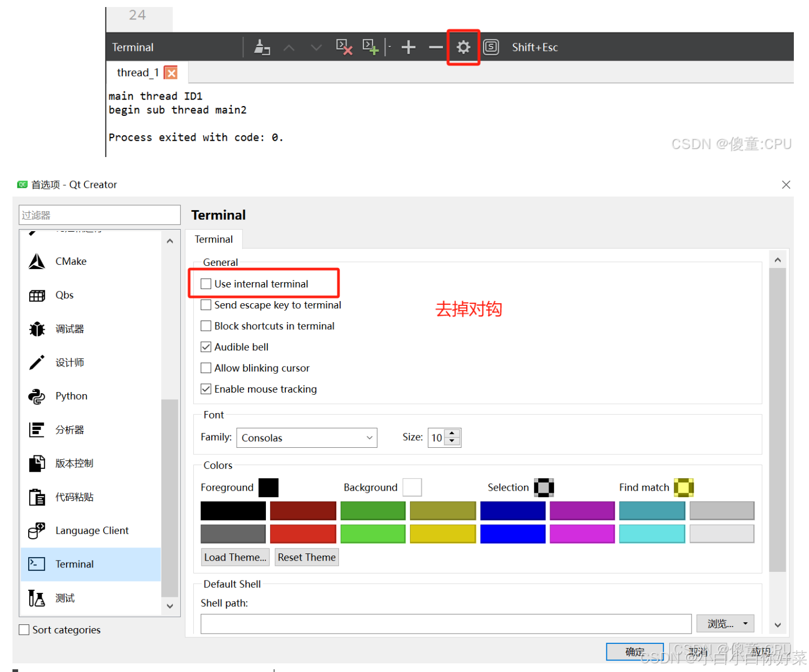Click the next item down arrow in Terminal toolbar
This screenshot has width=809, height=672.
[x=316, y=48]
